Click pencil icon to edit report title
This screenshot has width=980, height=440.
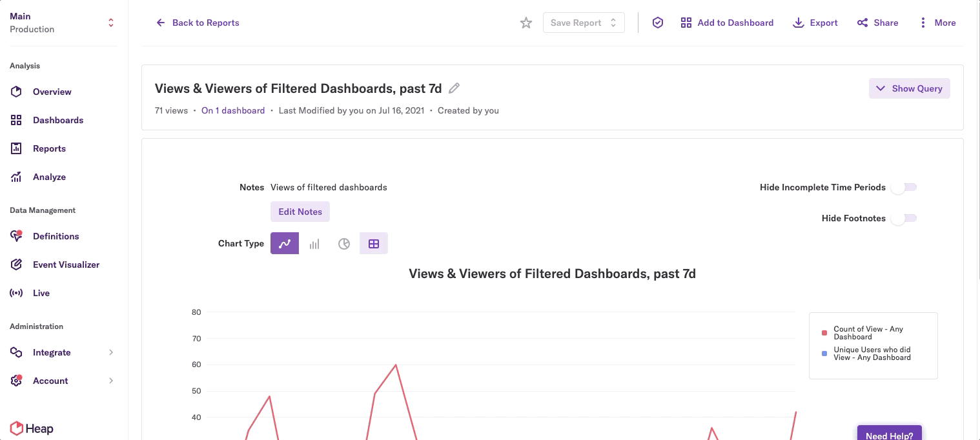(x=454, y=88)
